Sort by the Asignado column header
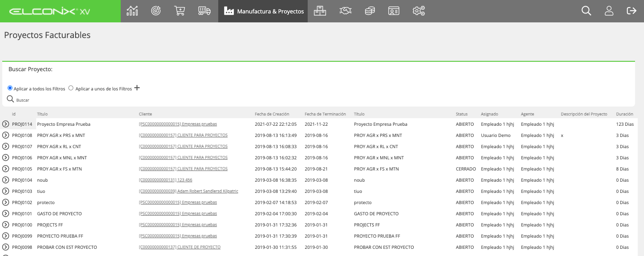Image resolution: width=644 pixels, height=256 pixels. tap(489, 114)
